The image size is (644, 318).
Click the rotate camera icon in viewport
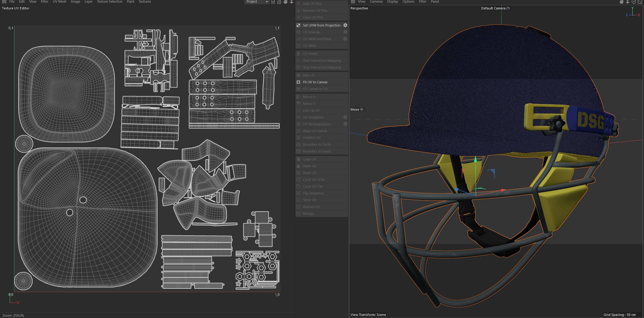pos(634,2)
